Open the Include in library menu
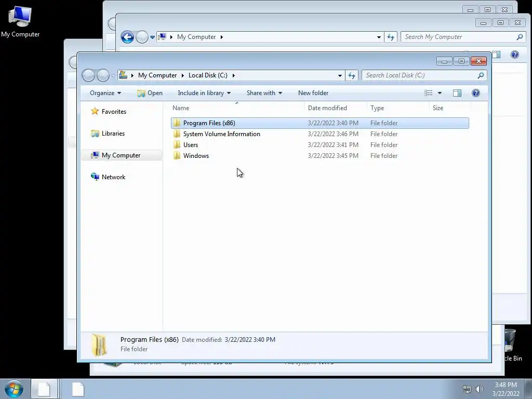 [x=204, y=93]
